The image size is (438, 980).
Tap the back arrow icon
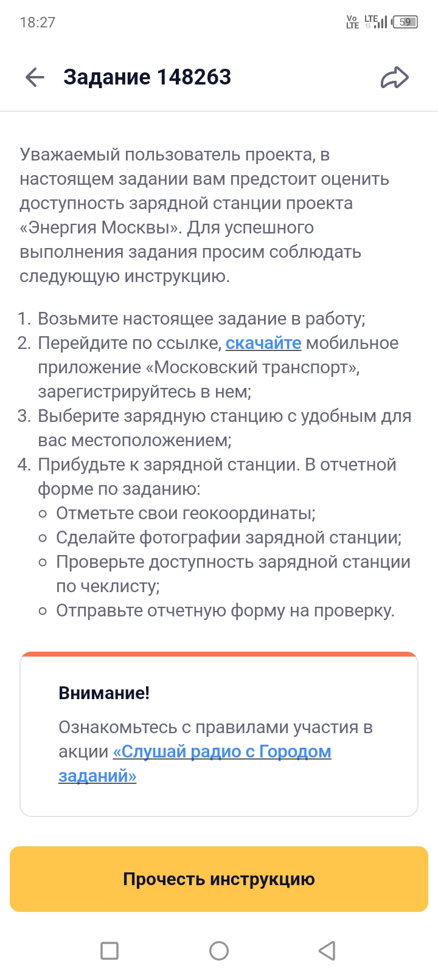pyautogui.click(x=35, y=77)
